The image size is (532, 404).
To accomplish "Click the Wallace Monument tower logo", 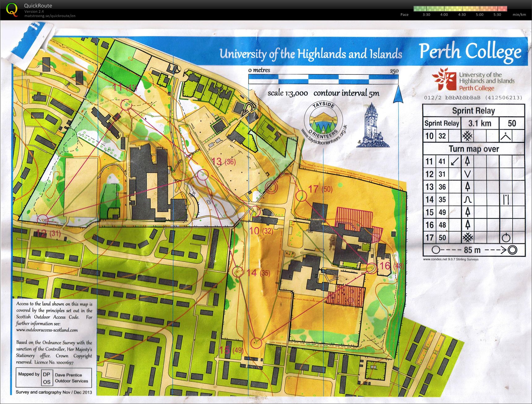I will (x=372, y=125).
